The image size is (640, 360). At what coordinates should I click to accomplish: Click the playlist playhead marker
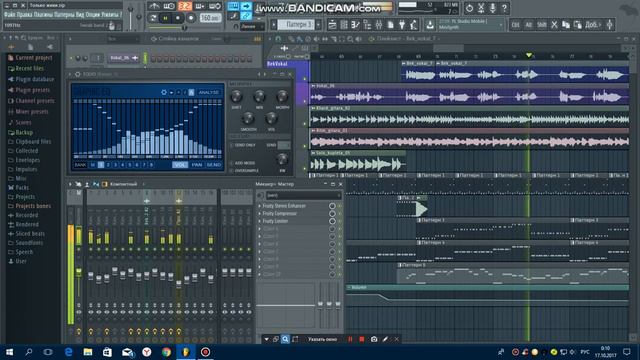[529, 55]
